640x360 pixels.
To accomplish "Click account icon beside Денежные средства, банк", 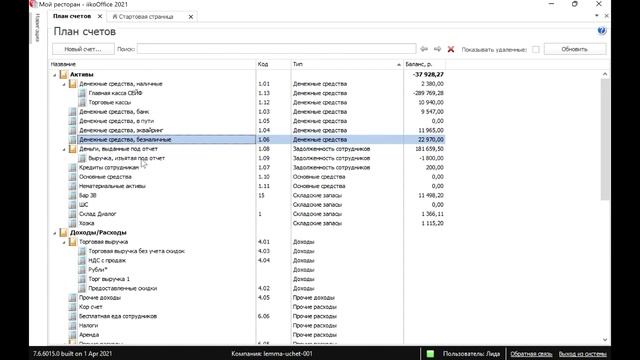I will (x=73, y=111).
